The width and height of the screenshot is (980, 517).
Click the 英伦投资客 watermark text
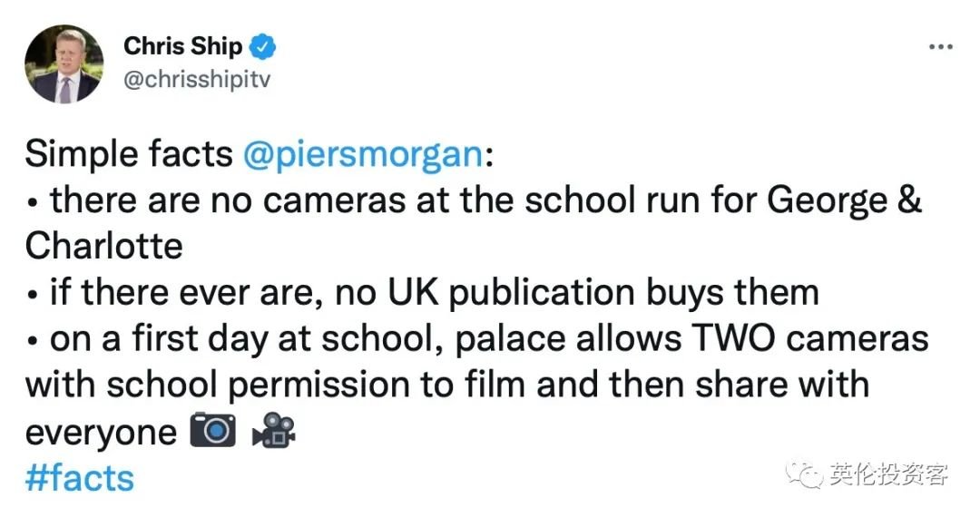[x=889, y=473]
